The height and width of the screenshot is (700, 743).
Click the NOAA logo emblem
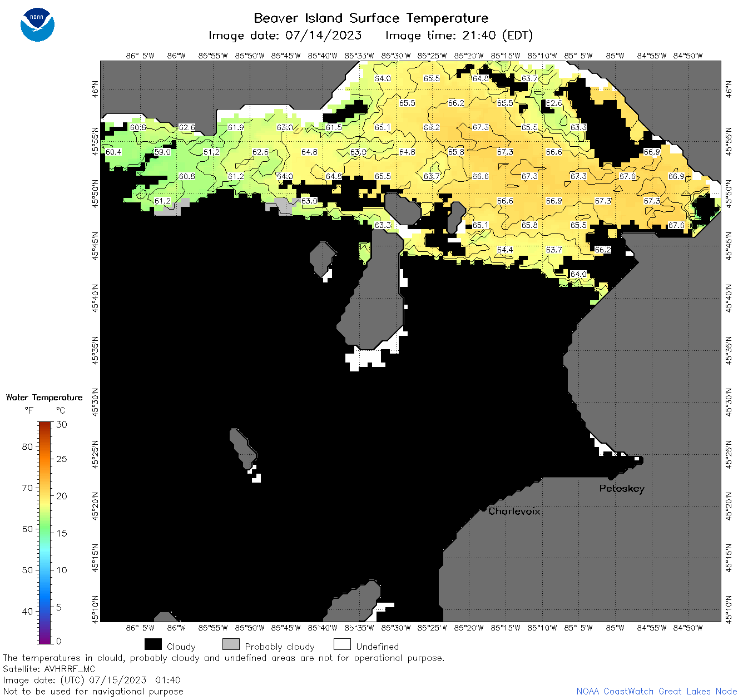pyautogui.click(x=37, y=25)
